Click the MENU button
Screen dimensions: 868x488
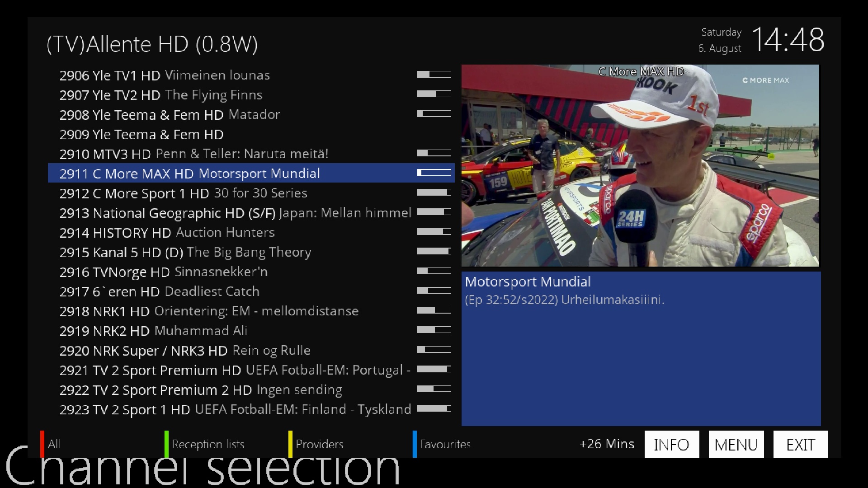[x=736, y=444]
